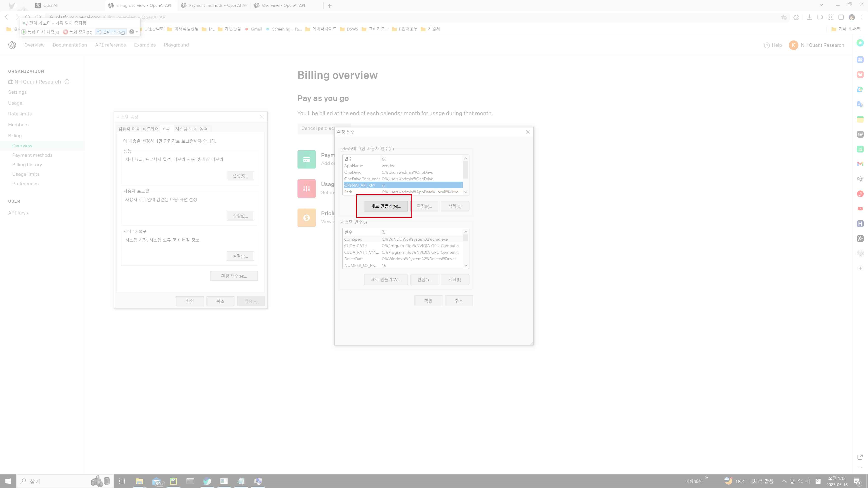Click the OpenAI logo in the navigation bar
Screen dimensions: 868x488
click(12, 45)
